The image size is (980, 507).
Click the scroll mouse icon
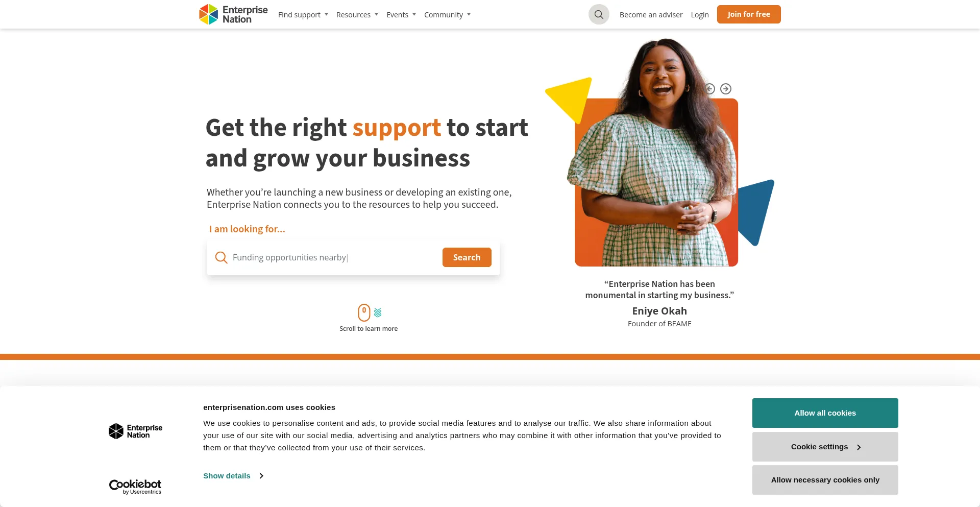pos(364,312)
